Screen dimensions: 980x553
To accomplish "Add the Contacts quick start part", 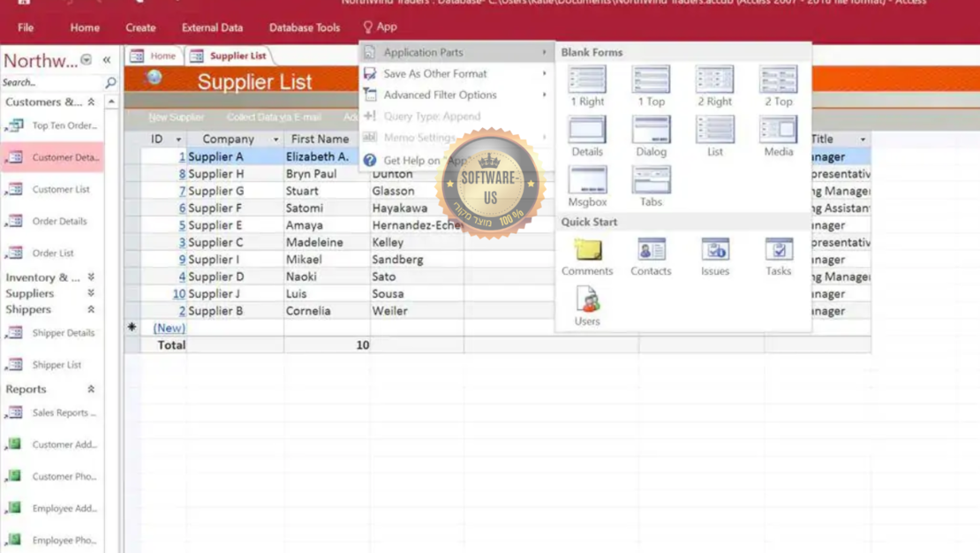I will [x=651, y=256].
